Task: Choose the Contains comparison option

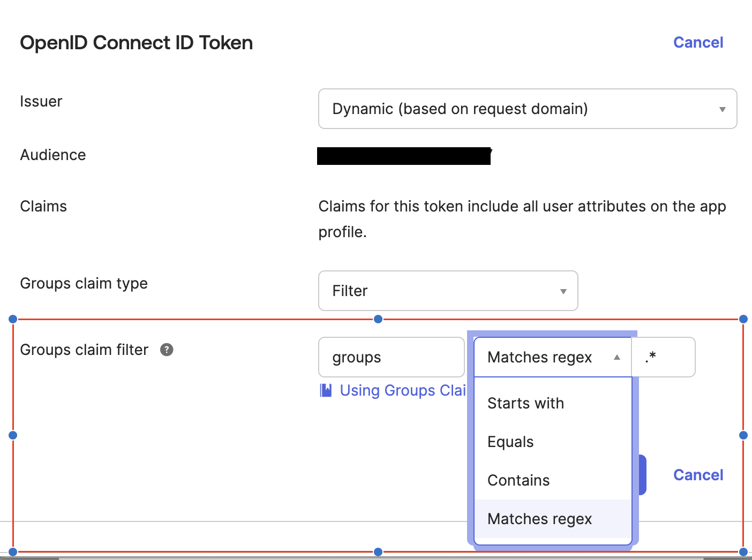Action: click(518, 480)
